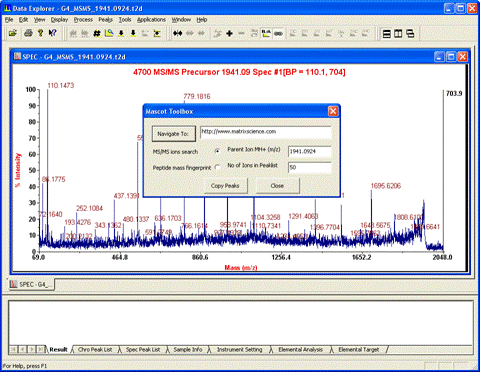This screenshot has width=480, height=372.
Task: Click the 110.1473 peak label
Action: click(x=61, y=85)
